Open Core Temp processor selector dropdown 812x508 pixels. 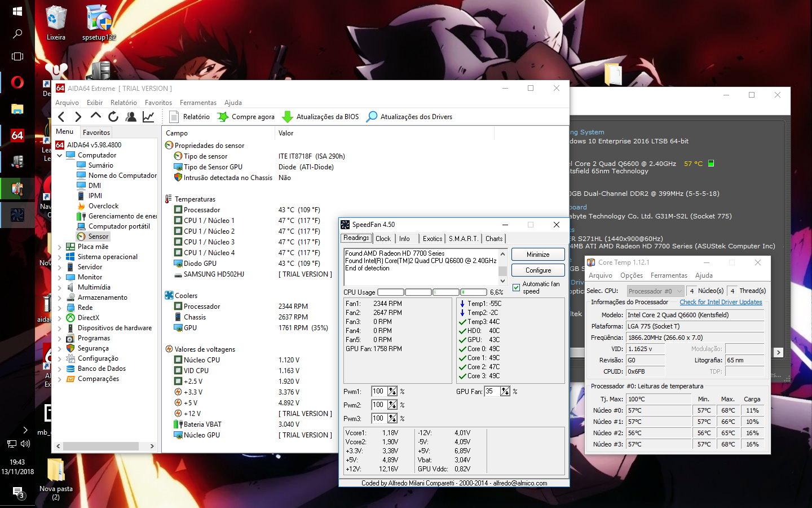click(655, 291)
